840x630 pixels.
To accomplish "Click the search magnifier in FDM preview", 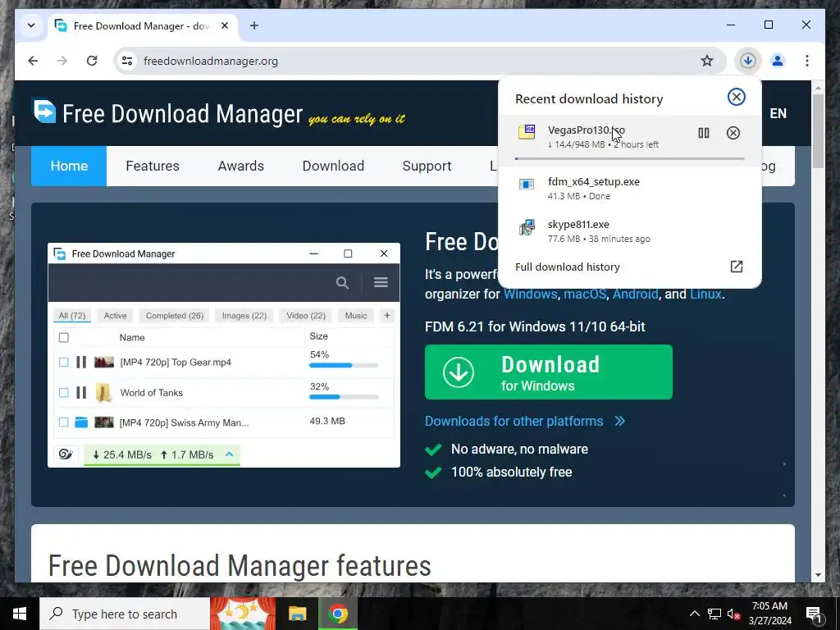I will 342,282.
